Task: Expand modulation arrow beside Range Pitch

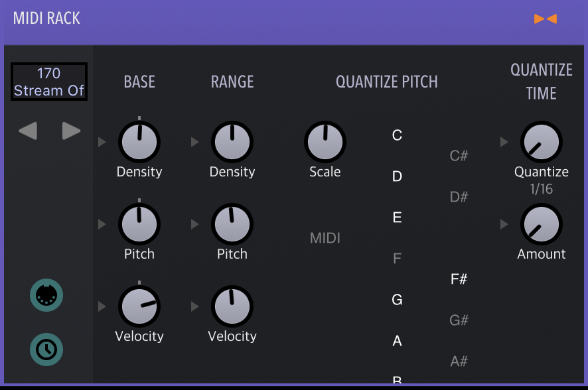Action: [195, 224]
